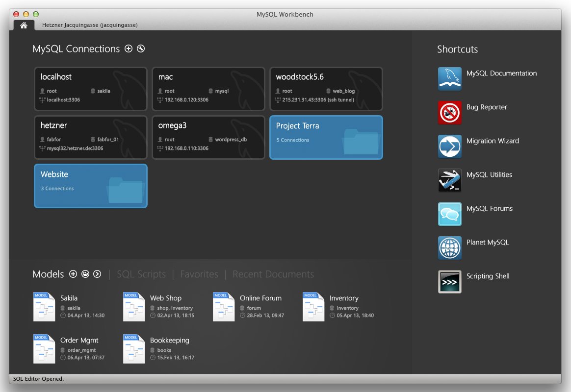571x392 pixels.
Task: Click the Online Forum model name
Action: (x=261, y=298)
